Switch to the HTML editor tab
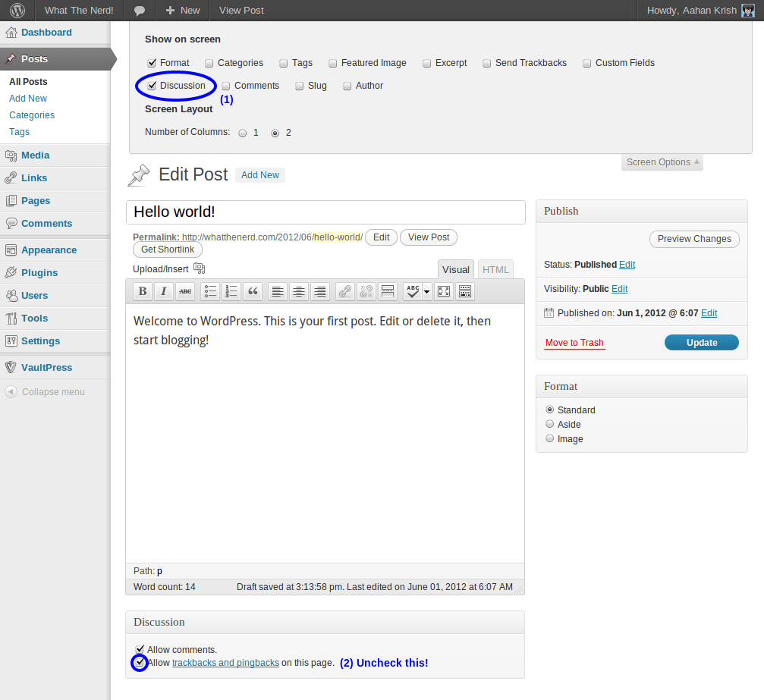Image resolution: width=764 pixels, height=700 pixels. pyautogui.click(x=495, y=268)
